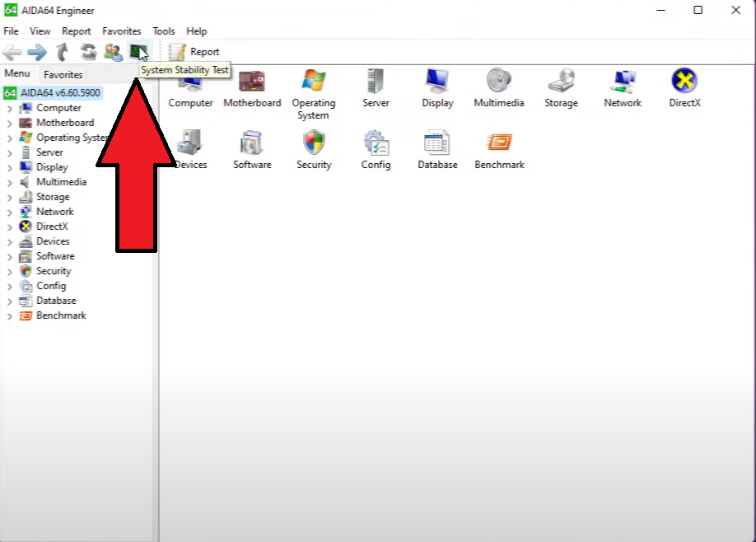The height and width of the screenshot is (542, 756).
Task: Select AIDA64 v6.60.5900 root tree item
Action: [x=60, y=93]
